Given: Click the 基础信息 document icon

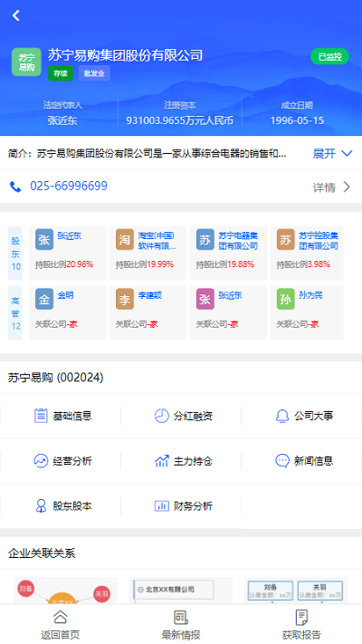Looking at the screenshot, I should [x=41, y=416].
